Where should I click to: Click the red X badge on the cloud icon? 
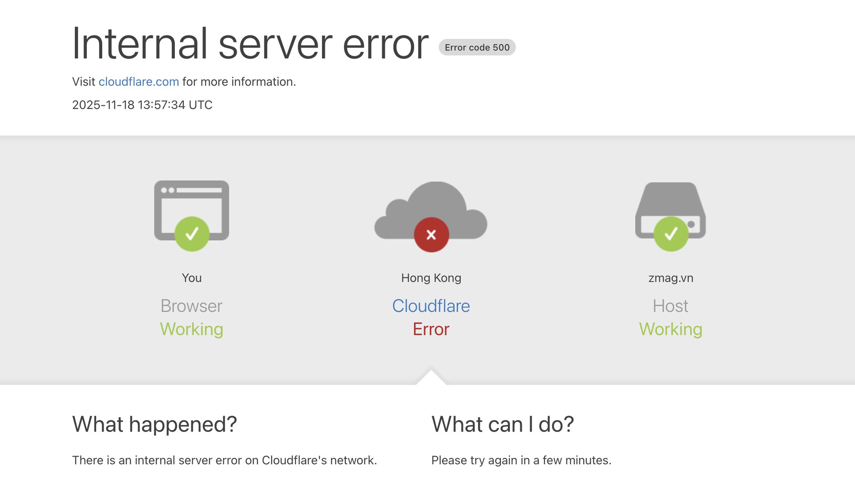[431, 234]
